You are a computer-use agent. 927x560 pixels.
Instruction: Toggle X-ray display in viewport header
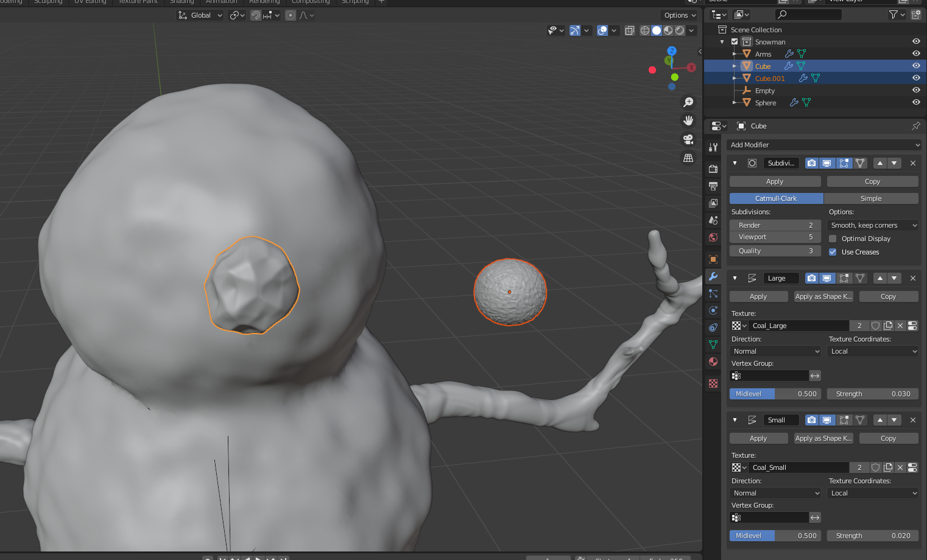[630, 30]
